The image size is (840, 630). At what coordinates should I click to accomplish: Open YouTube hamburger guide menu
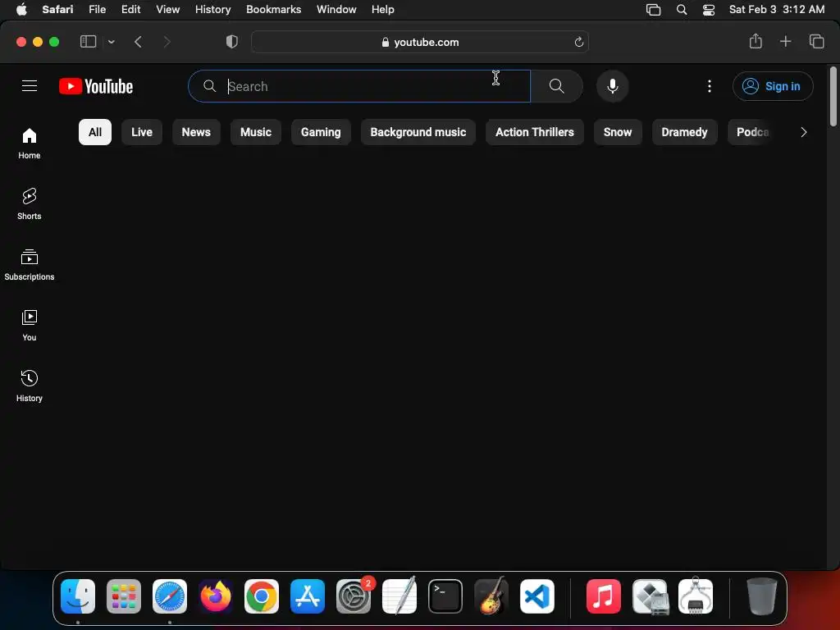click(30, 85)
